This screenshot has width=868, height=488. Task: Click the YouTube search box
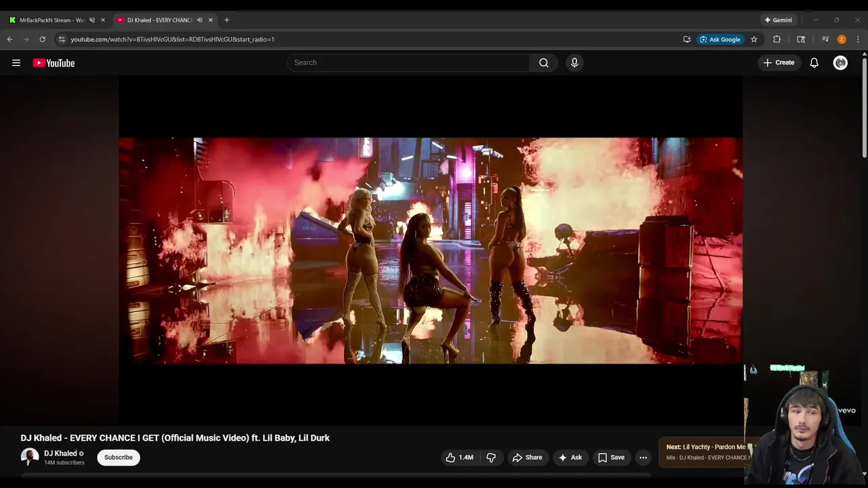tap(408, 62)
